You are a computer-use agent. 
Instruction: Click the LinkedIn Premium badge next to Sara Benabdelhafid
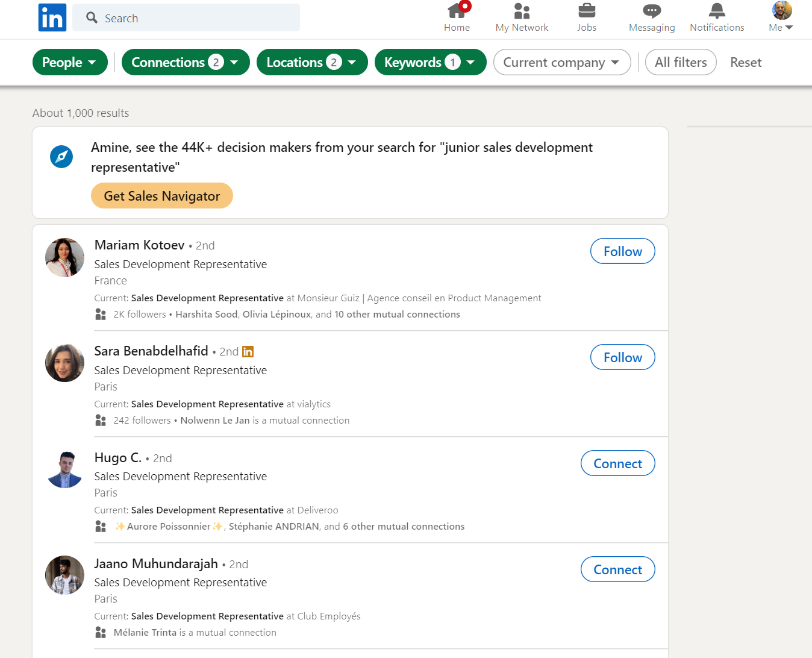(x=248, y=351)
